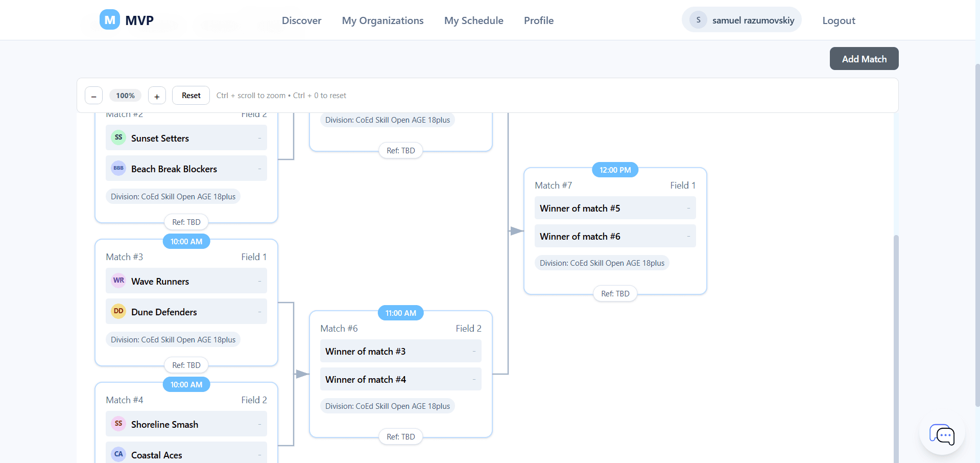Select the Wave Runners WR avatar
The height and width of the screenshot is (463, 980).
tap(118, 281)
